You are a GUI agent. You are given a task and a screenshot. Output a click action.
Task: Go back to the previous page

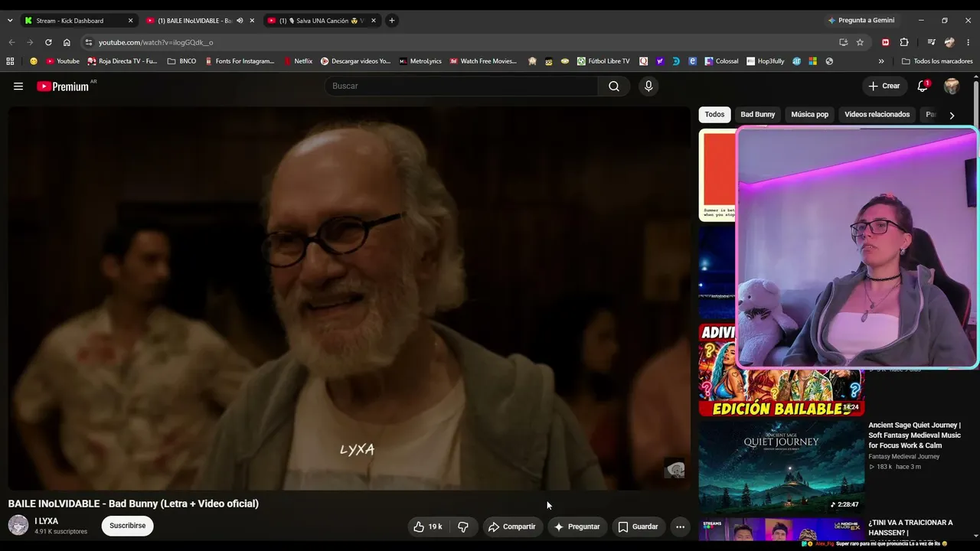point(11,42)
